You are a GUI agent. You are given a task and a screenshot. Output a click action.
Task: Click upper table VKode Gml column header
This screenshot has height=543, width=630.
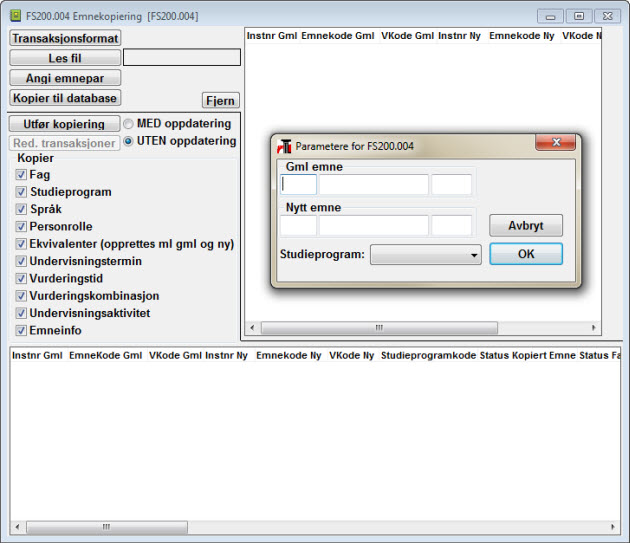[407, 36]
